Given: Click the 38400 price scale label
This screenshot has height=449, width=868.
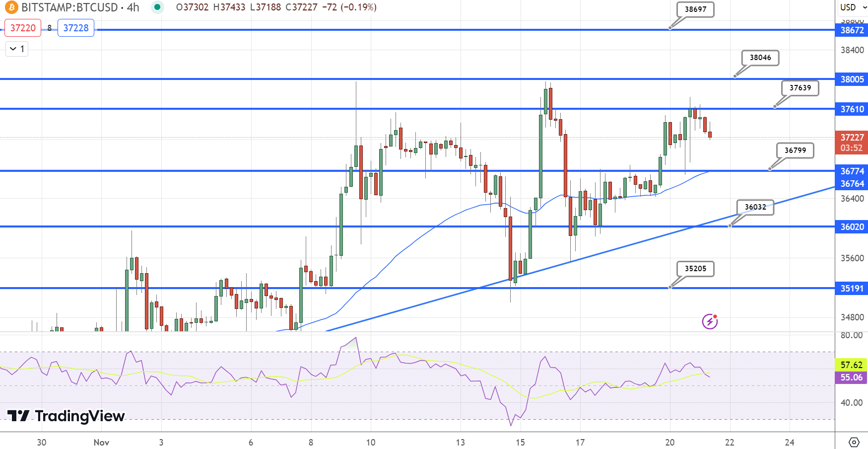Looking at the screenshot, I should 852,50.
